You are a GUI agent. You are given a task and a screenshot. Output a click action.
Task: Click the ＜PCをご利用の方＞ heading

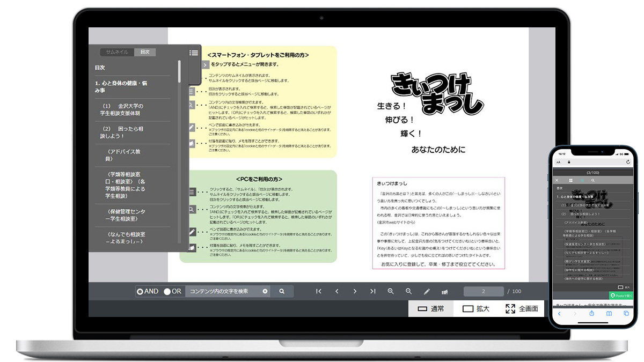[259, 179]
